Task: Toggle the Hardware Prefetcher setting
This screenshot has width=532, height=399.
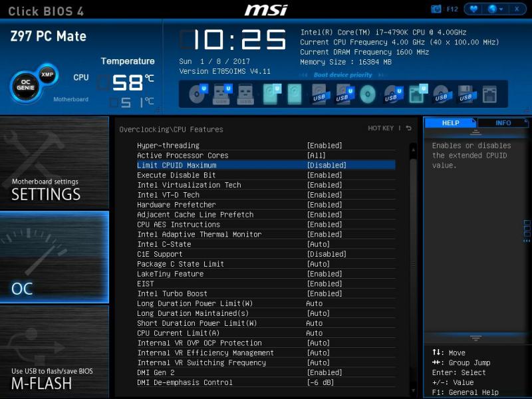Action: [265, 204]
